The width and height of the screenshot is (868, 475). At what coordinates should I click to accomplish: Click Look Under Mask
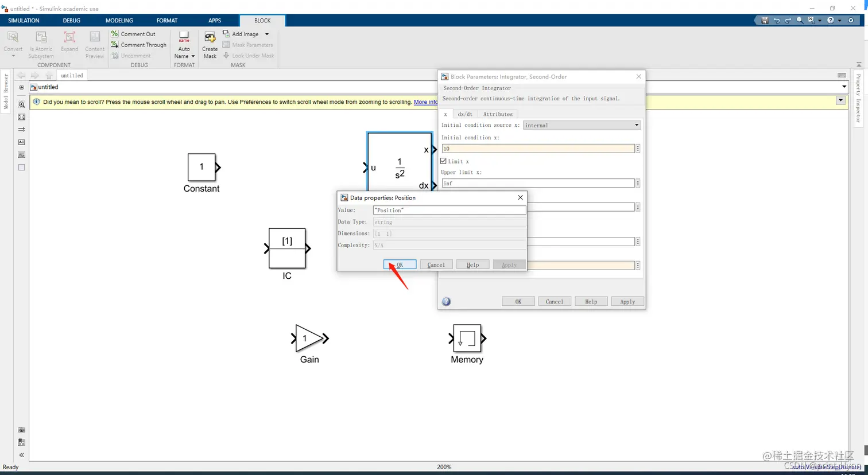point(249,56)
